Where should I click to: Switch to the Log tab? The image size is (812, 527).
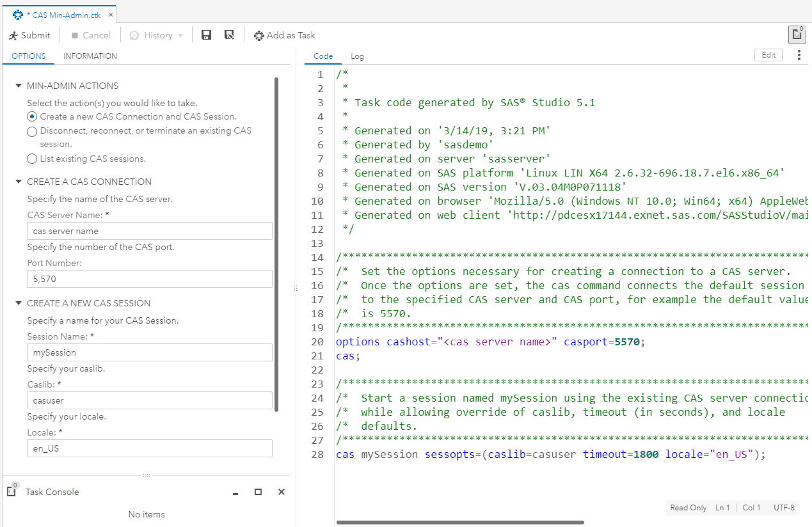tap(357, 56)
